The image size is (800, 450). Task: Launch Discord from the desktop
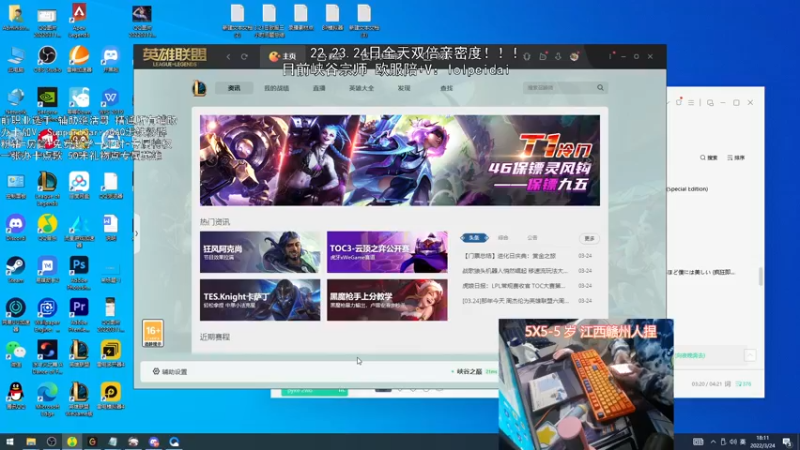[16, 228]
